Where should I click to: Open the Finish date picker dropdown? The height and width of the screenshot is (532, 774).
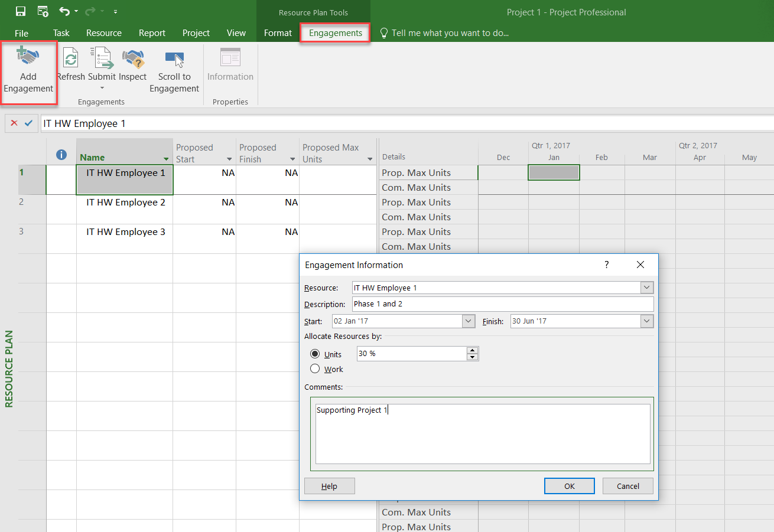[647, 321]
